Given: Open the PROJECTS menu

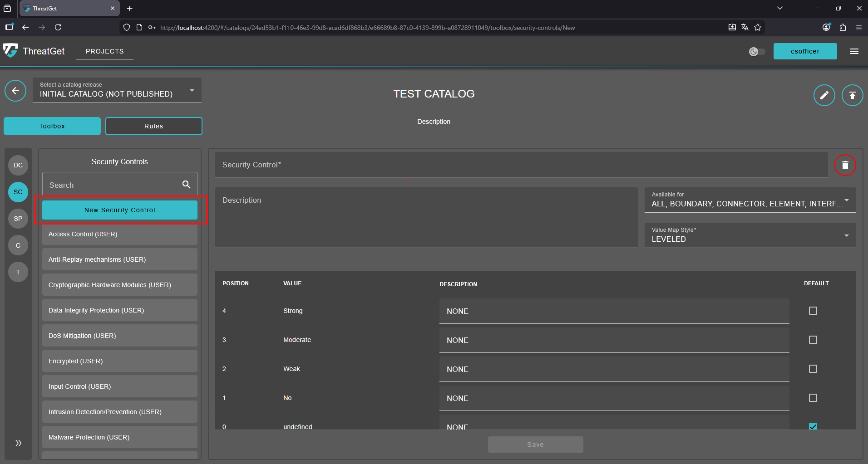Looking at the screenshot, I should [104, 51].
